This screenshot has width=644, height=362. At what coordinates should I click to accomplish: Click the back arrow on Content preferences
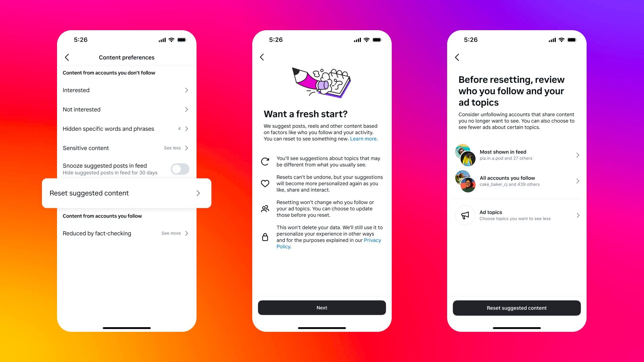click(67, 57)
